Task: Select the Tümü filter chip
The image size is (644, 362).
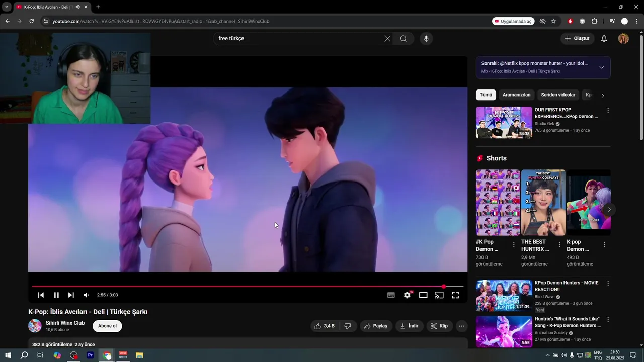Action: tap(486, 95)
